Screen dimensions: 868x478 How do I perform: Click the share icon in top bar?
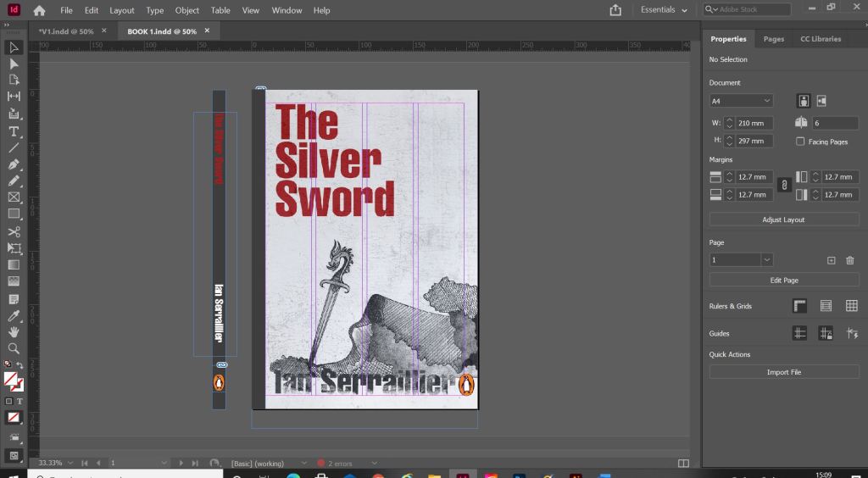(615, 10)
